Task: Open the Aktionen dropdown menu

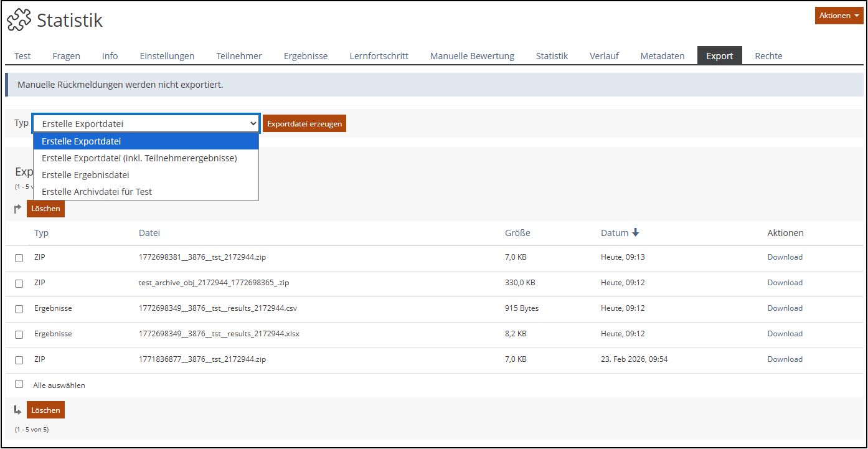Action: tap(838, 16)
